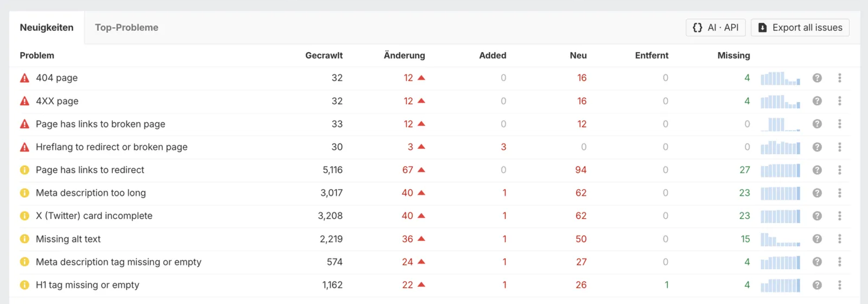The image size is (868, 304).
Task: Show help for Hreflang to redirect or broken page
Action: coord(817,147)
